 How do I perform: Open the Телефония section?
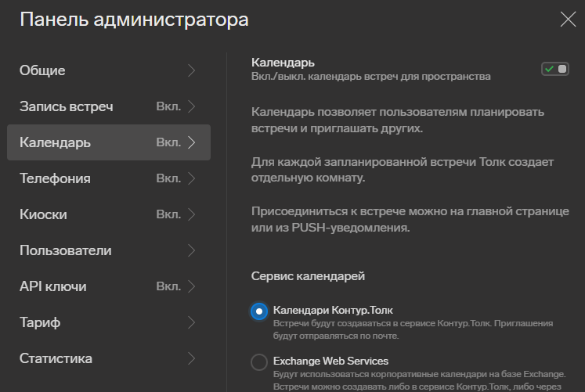pyautogui.click(x=109, y=178)
